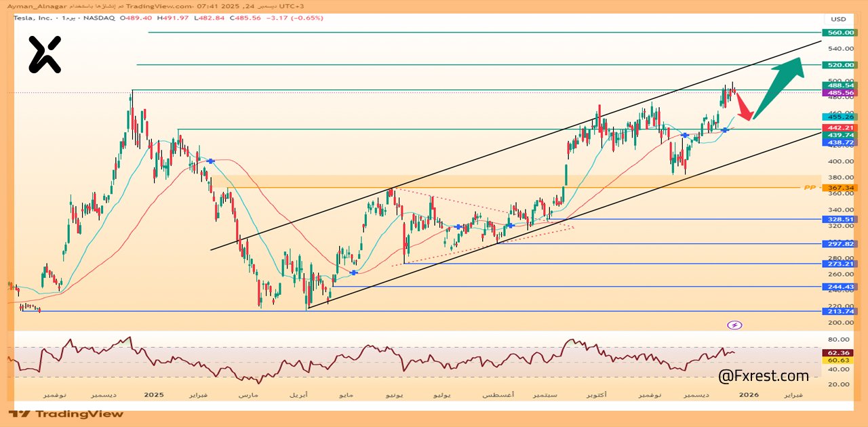Click the large green upward arrow

[x=780, y=83]
